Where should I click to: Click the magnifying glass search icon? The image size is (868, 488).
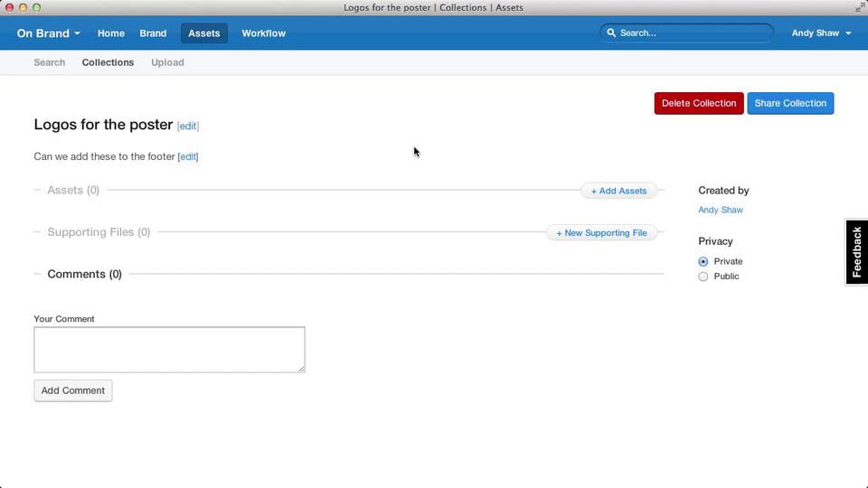click(x=611, y=33)
